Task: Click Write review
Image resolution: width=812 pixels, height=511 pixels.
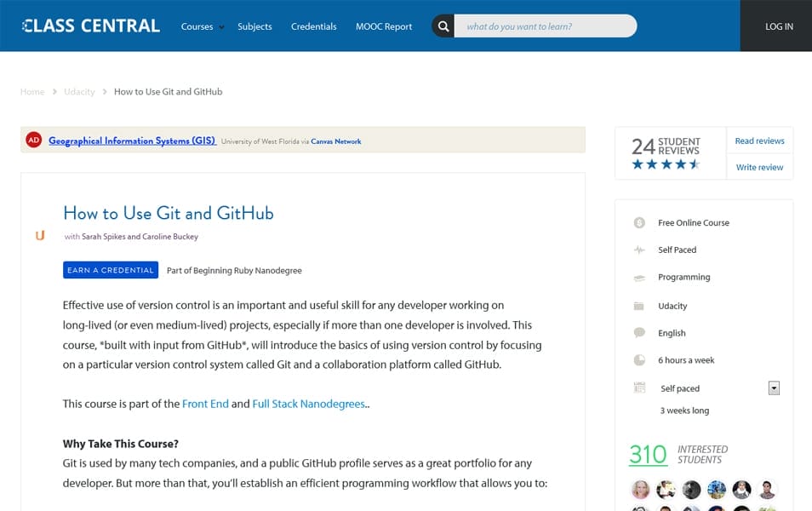Action: click(758, 168)
